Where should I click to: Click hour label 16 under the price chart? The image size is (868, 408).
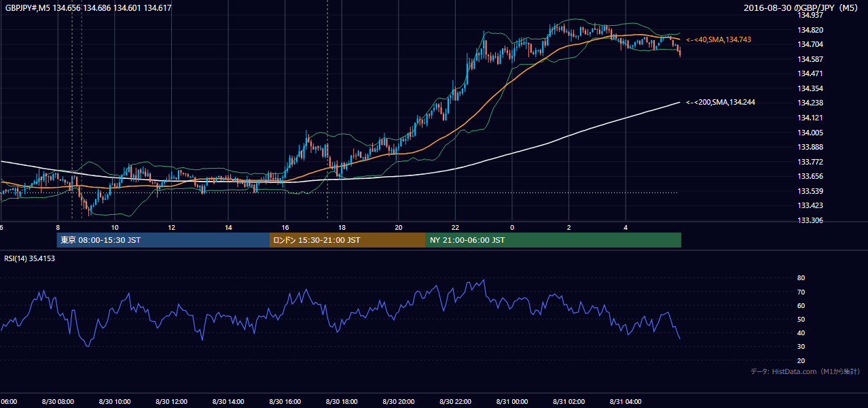[285, 228]
